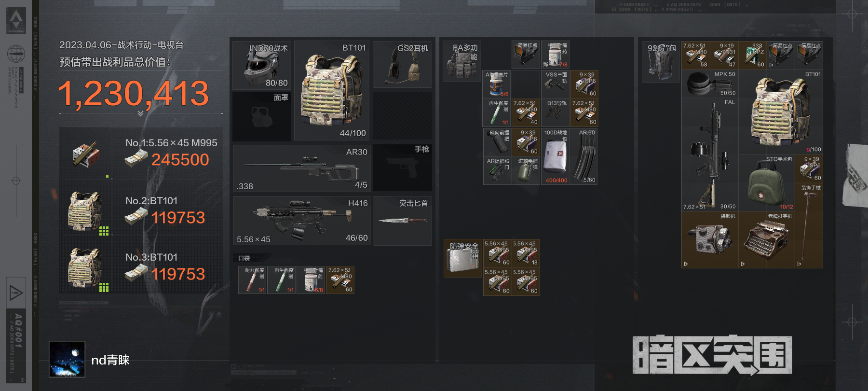Select .338 PZ ammo stack in backpack
The width and height of the screenshot is (868, 391).
click(x=753, y=55)
